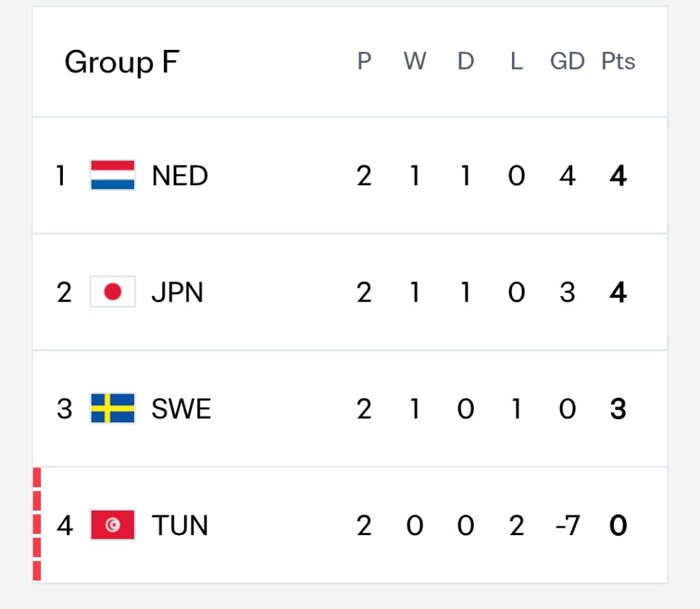700x609 pixels.
Task: Click the GD column header
Action: (567, 61)
